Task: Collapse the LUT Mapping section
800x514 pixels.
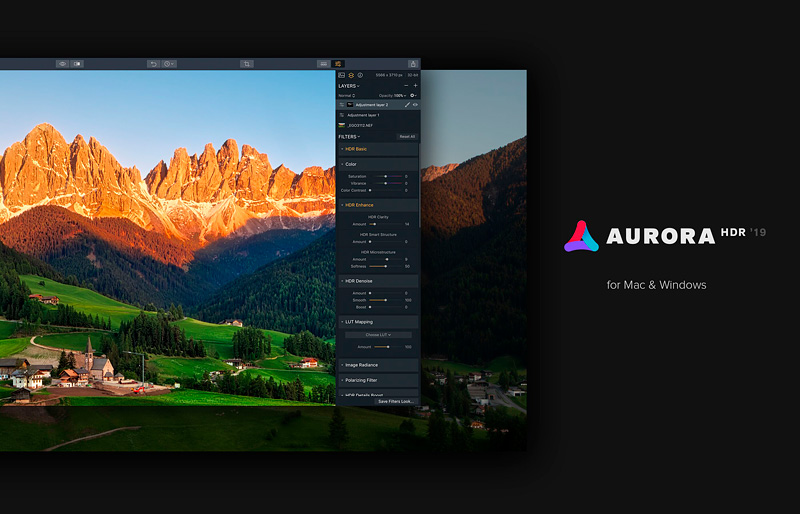Action: coord(378,322)
